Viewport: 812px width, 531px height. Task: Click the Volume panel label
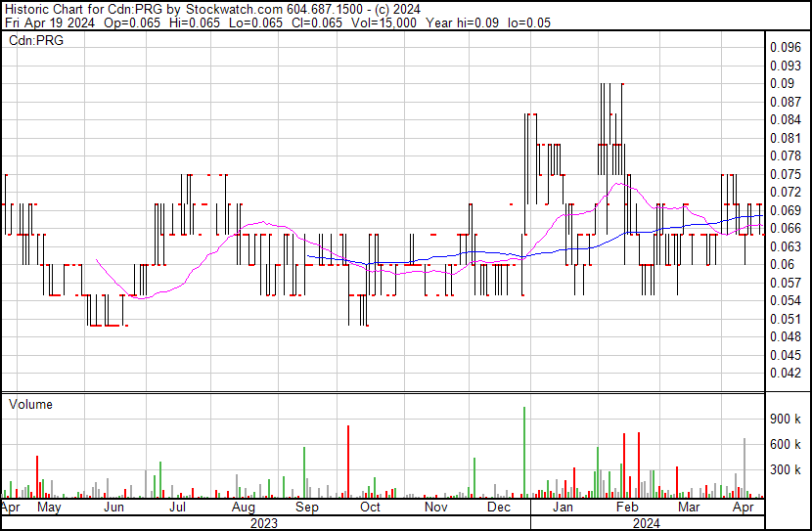(x=30, y=404)
